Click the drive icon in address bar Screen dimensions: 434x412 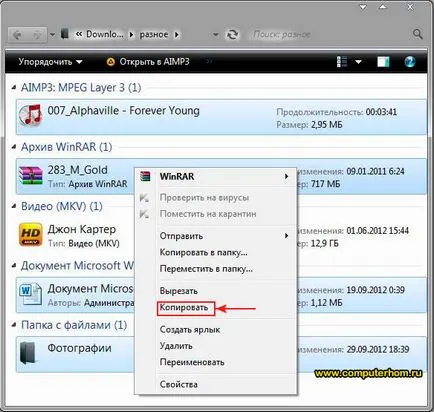tap(65, 34)
